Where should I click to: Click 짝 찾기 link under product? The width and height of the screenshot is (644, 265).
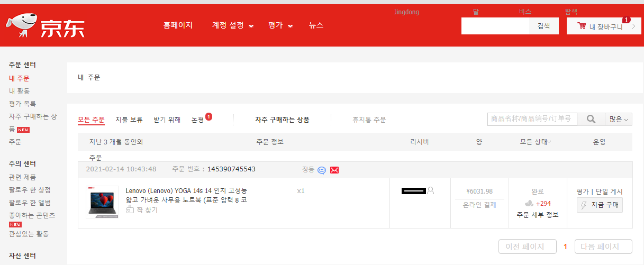coord(147,210)
